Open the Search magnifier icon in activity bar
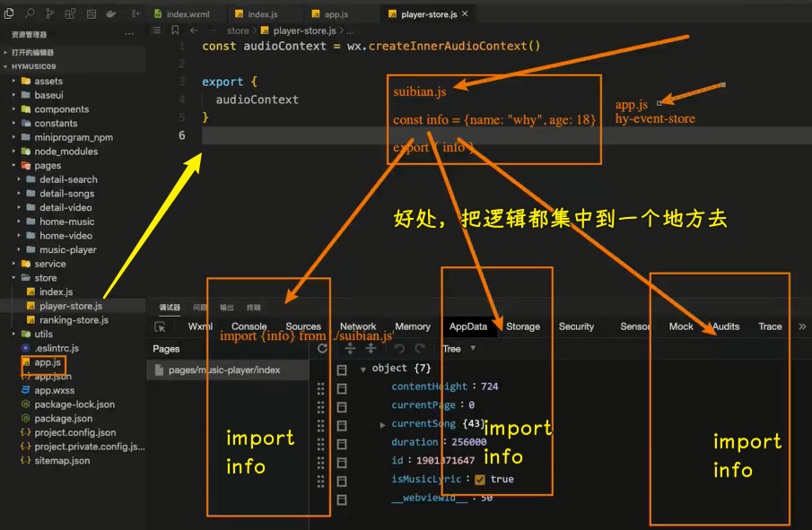The image size is (812, 530). click(x=30, y=14)
